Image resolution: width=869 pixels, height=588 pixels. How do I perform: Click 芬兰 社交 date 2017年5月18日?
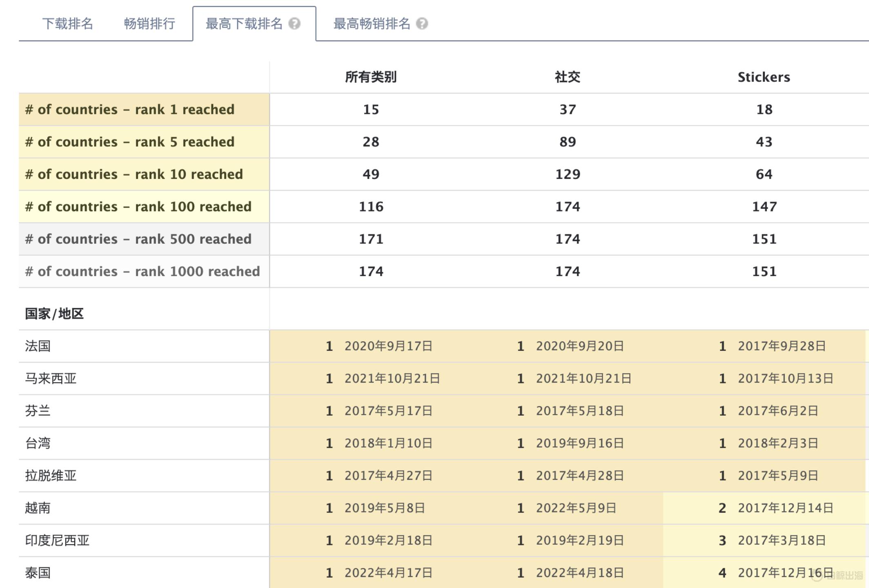click(579, 411)
